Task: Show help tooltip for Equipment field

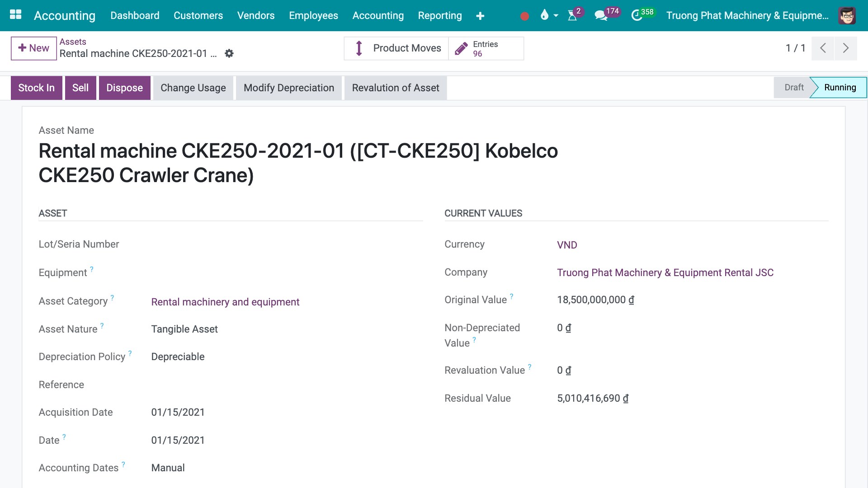Action: [x=92, y=269]
